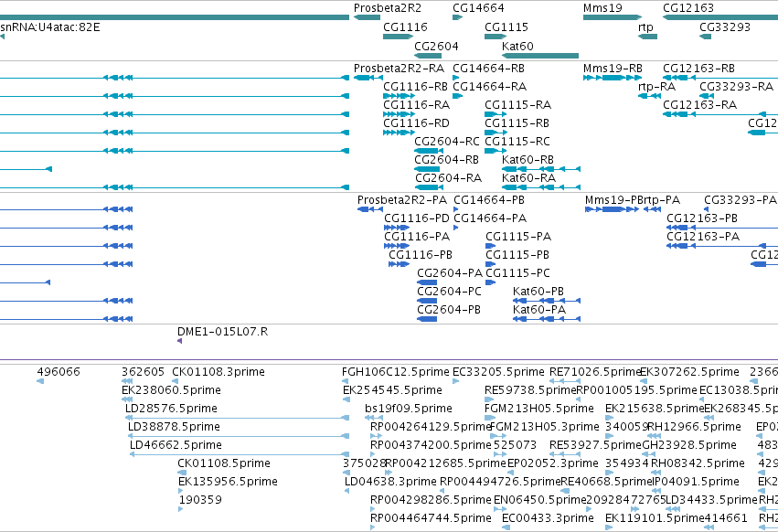Open EST 496066
Image resolution: width=778 pixels, height=532 pixels.
pos(58,372)
